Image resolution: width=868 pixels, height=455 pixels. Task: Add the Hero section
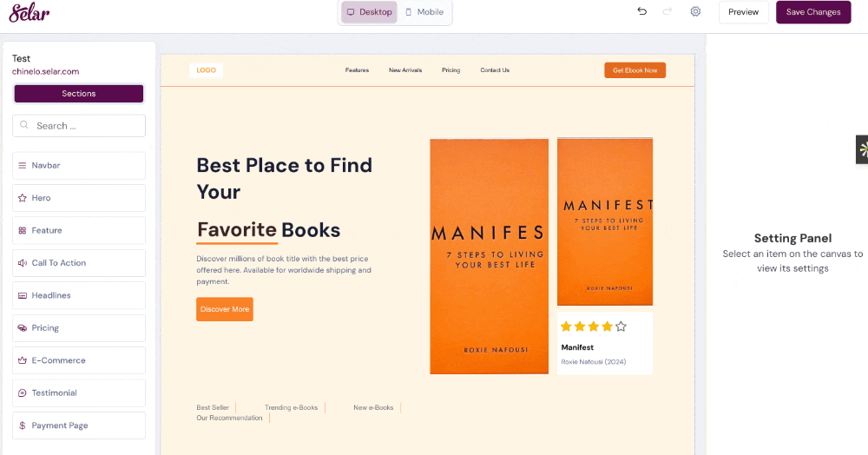(79, 198)
